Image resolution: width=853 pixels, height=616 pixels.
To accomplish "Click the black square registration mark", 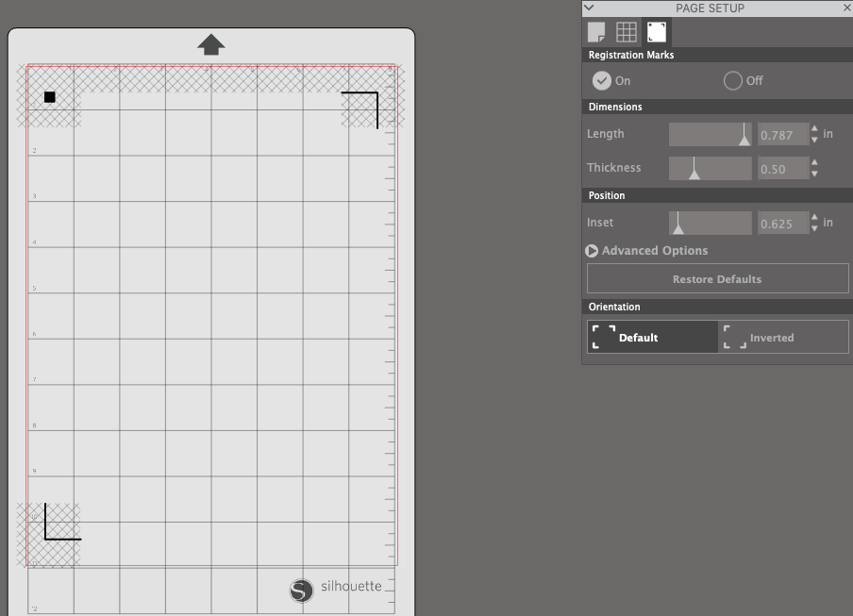I will click(x=49, y=97).
